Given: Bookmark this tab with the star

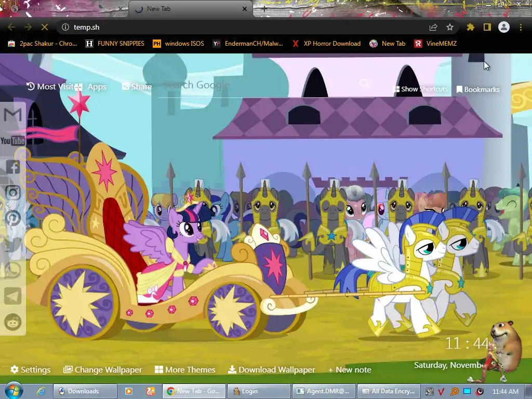Looking at the screenshot, I should click(450, 27).
